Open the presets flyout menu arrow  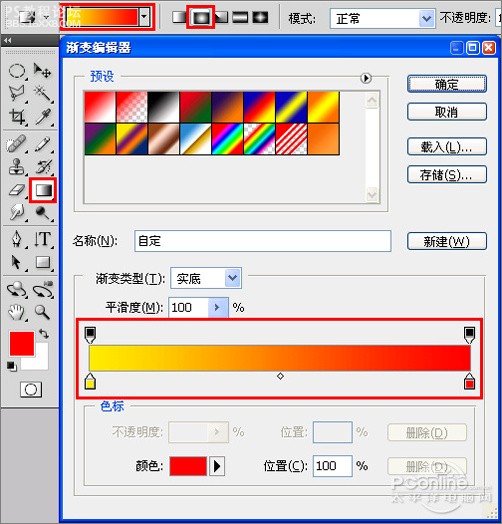point(366,78)
